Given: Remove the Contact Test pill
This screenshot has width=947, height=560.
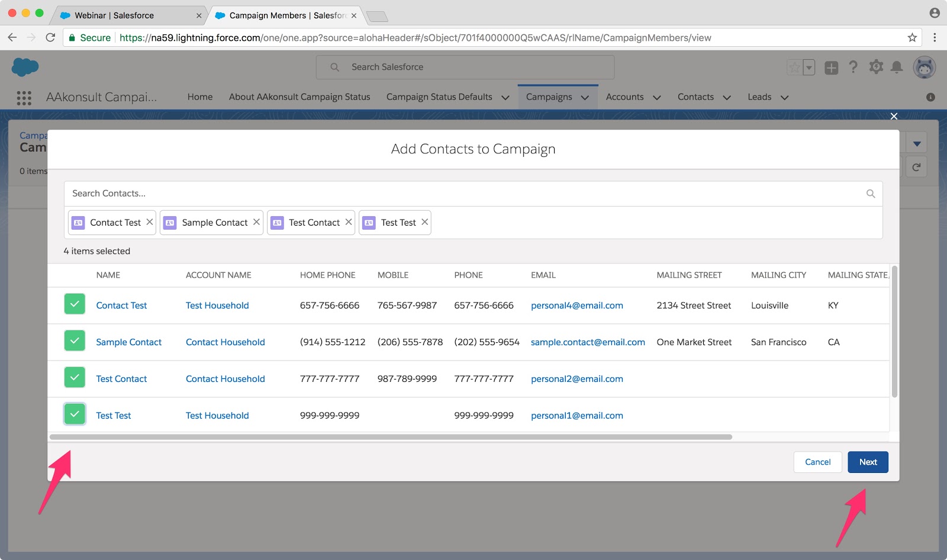Looking at the screenshot, I should (x=150, y=222).
